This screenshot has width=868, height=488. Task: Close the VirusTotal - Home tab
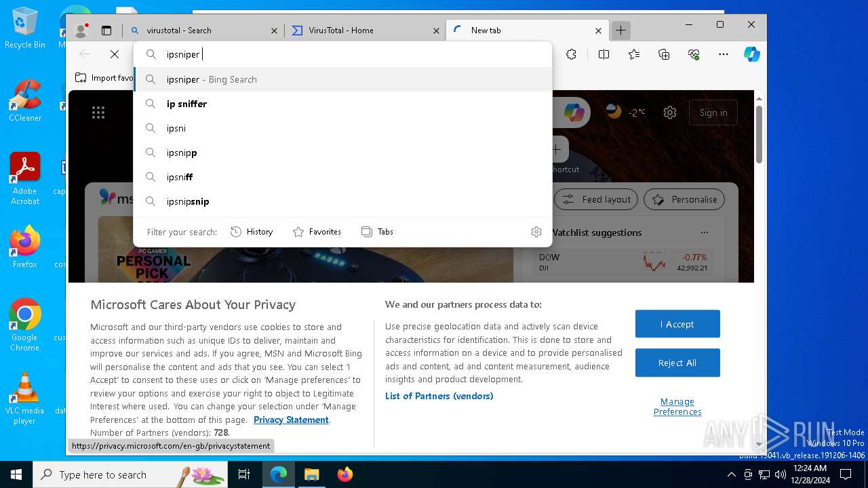437,30
